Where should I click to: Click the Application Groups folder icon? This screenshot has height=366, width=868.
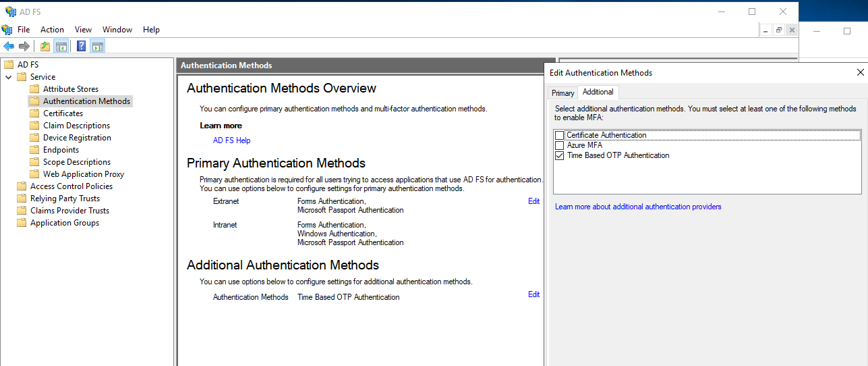[x=22, y=223]
